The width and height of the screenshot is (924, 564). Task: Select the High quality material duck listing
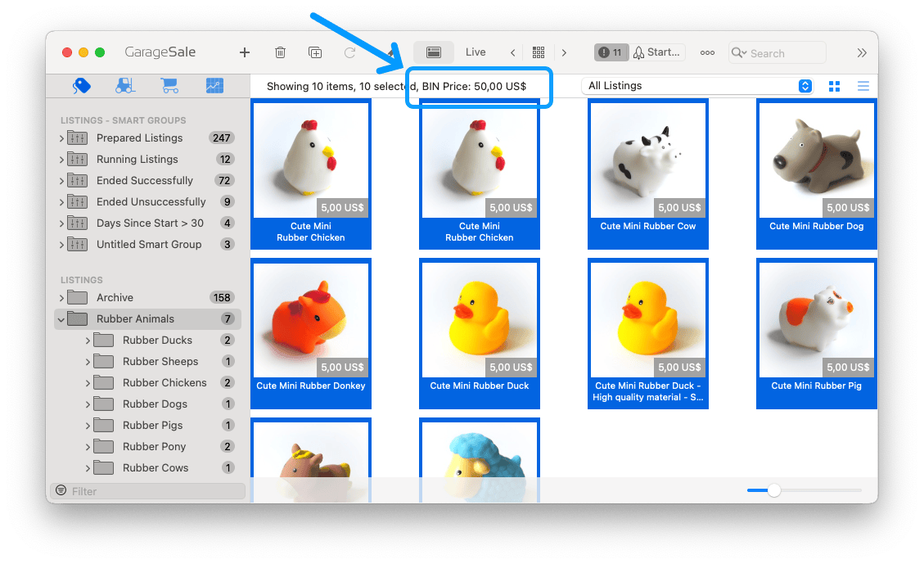(x=647, y=333)
